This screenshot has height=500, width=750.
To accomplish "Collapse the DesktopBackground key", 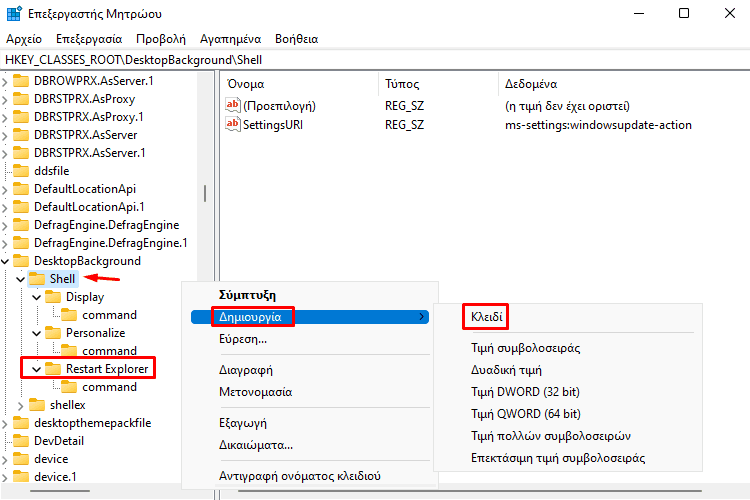I will pos(5,261).
